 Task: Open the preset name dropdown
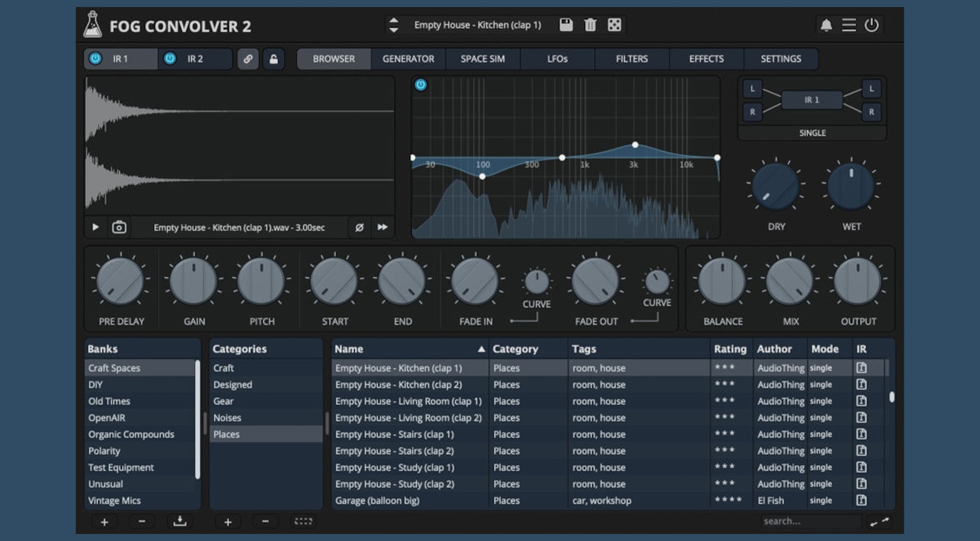coord(477,25)
